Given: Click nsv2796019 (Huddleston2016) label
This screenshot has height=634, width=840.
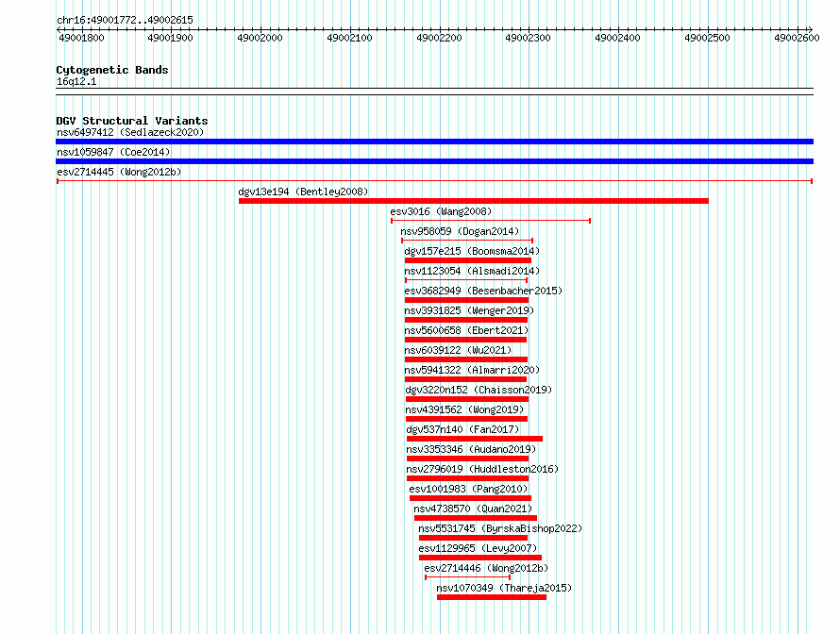Looking at the screenshot, I should tap(482, 469).
